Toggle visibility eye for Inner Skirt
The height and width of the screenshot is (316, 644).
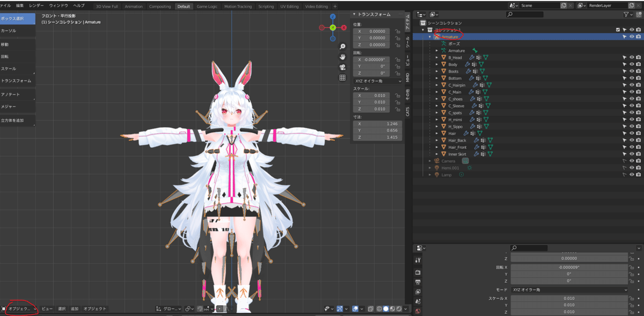(632, 154)
